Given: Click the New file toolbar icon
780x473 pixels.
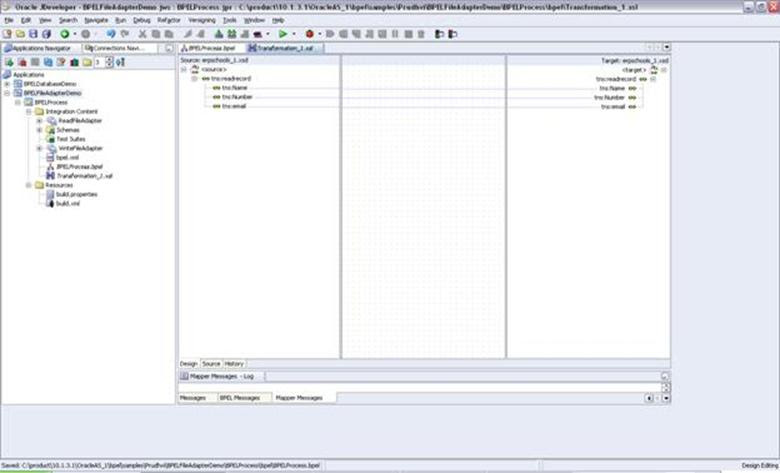Looking at the screenshot, I should pyautogui.click(x=7, y=34).
